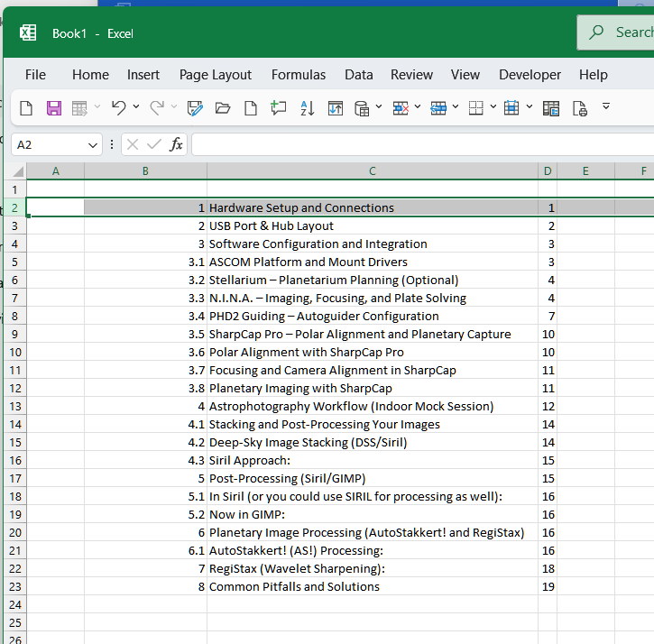Click the formula bar Enter checkmark
The width and height of the screenshot is (654, 644).
(x=154, y=144)
